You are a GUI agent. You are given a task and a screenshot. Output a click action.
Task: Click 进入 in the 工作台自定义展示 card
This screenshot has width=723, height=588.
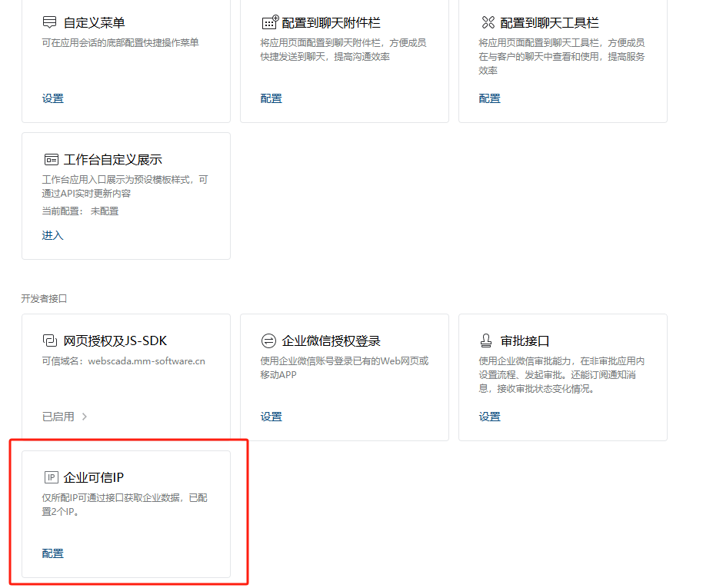click(52, 235)
